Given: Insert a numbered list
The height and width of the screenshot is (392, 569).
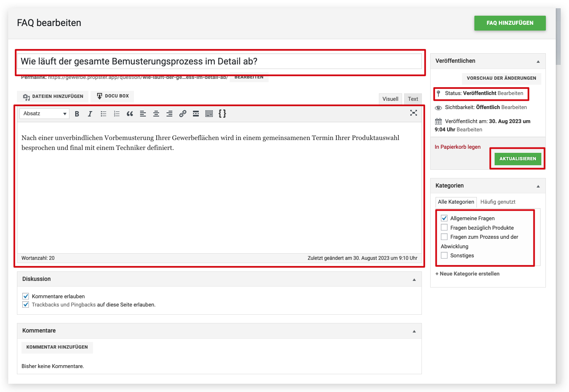Looking at the screenshot, I should click(117, 114).
